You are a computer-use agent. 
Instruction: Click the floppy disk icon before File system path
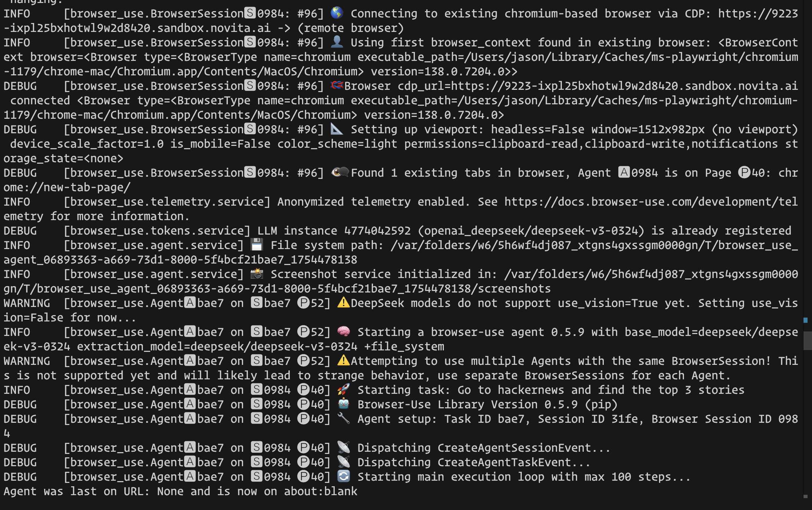pos(256,245)
